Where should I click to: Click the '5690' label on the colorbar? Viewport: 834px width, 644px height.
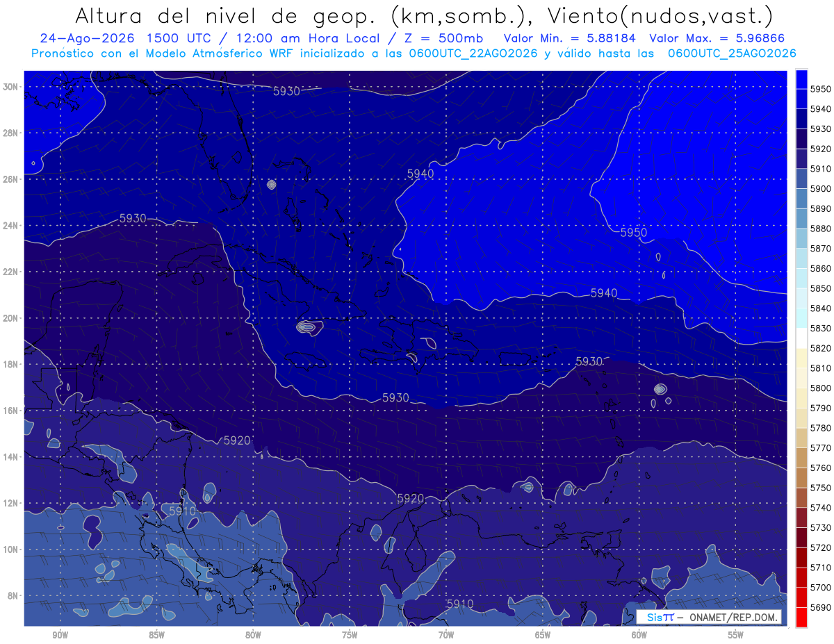(x=821, y=607)
